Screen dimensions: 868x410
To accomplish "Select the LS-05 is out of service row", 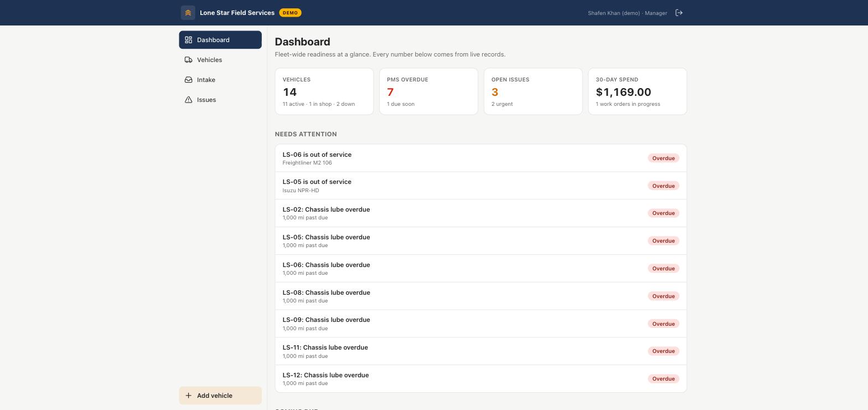I will (x=480, y=186).
